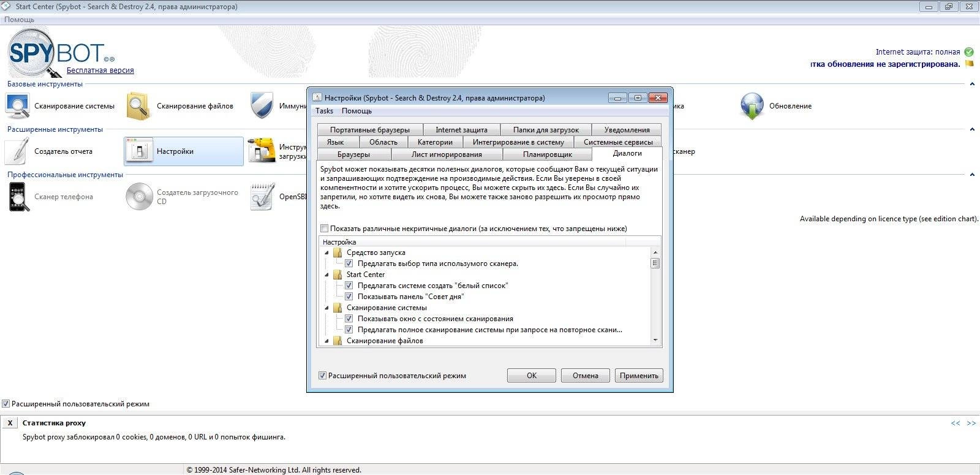This screenshot has height=475, width=980.
Task: Click Создатель загрузочного CD disc icon
Action: (139, 197)
